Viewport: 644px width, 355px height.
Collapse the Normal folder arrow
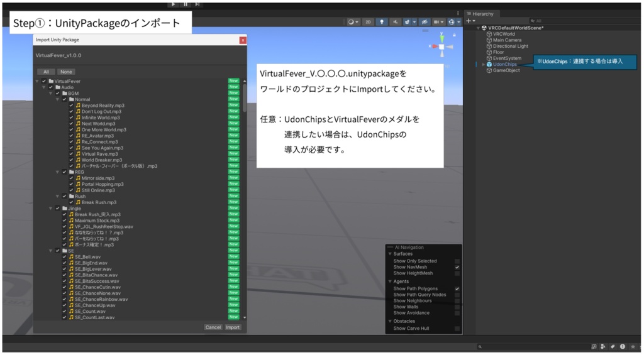(x=57, y=99)
